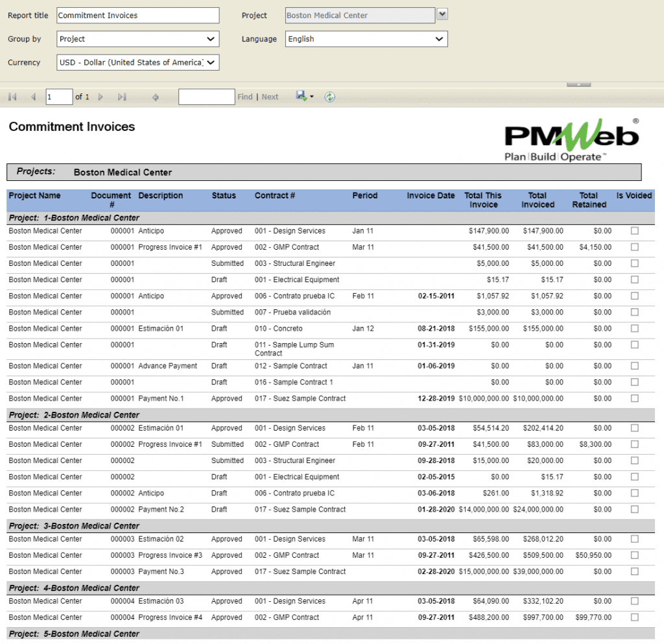
Task: Check Is Voided on $15.17 Electrical Equipment row
Action: pos(634,280)
